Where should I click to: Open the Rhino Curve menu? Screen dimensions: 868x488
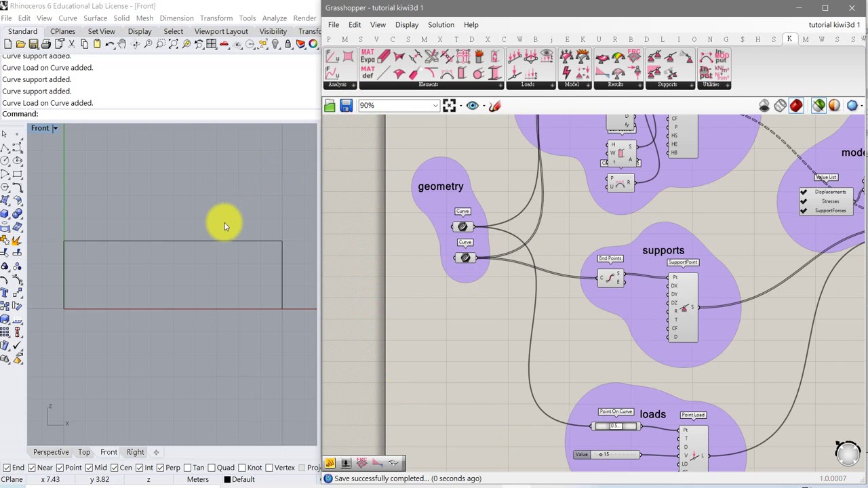pos(68,18)
